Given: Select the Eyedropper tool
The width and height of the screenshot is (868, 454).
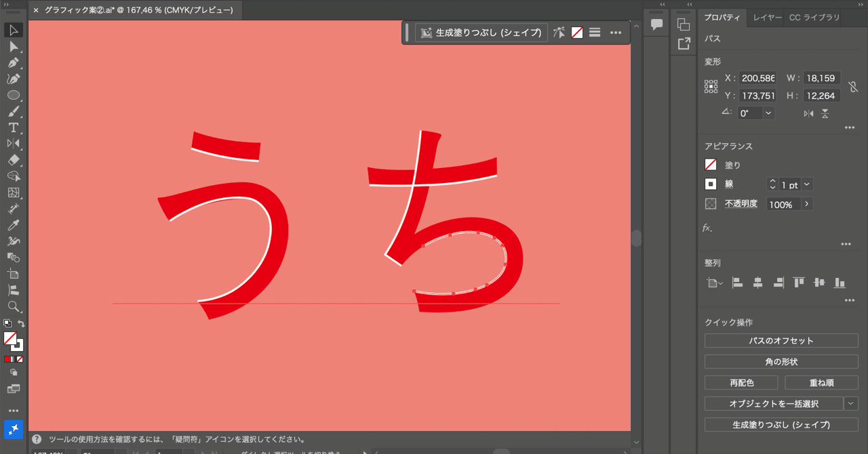Looking at the screenshot, I should coord(14,225).
